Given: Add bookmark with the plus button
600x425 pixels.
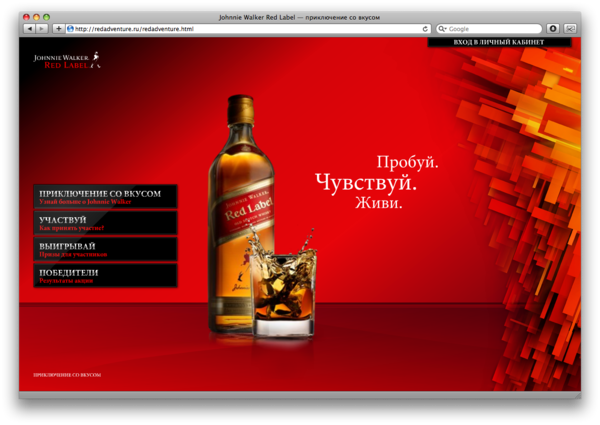Looking at the screenshot, I should pyautogui.click(x=58, y=29).
